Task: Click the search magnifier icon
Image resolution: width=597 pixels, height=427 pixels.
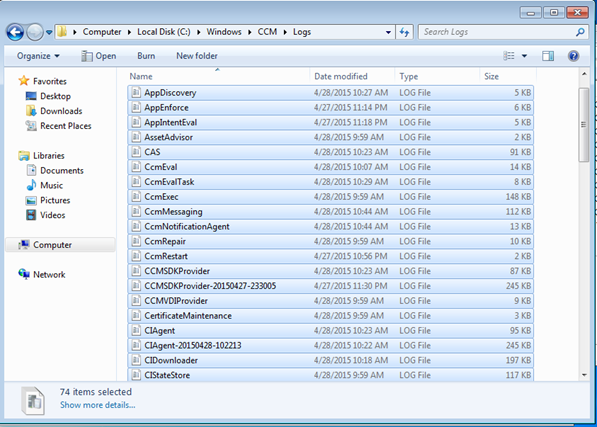Action: (x=580, y=32)
